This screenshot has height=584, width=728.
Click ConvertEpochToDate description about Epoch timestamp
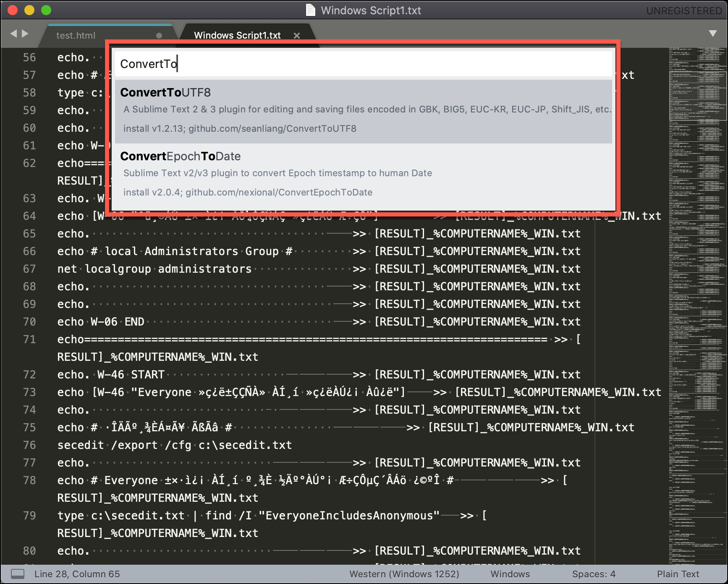pyautogui.click(x=278, y=173)
